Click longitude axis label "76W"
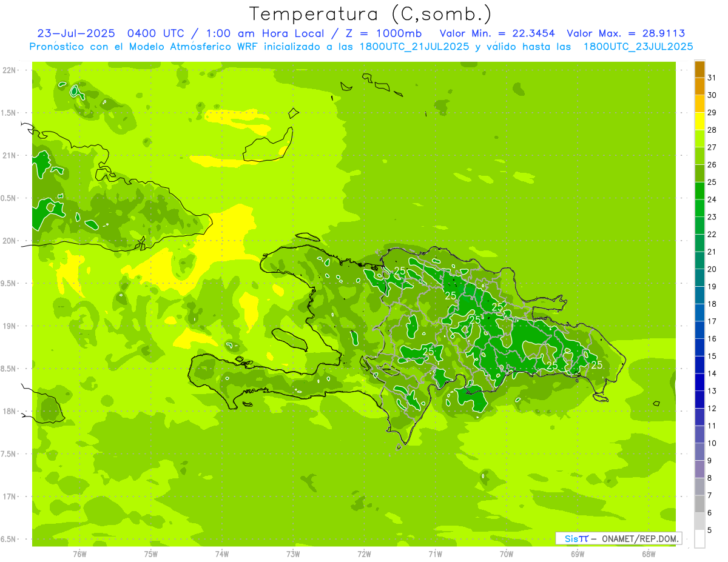 pyautogui.click(x=79, y=554)
